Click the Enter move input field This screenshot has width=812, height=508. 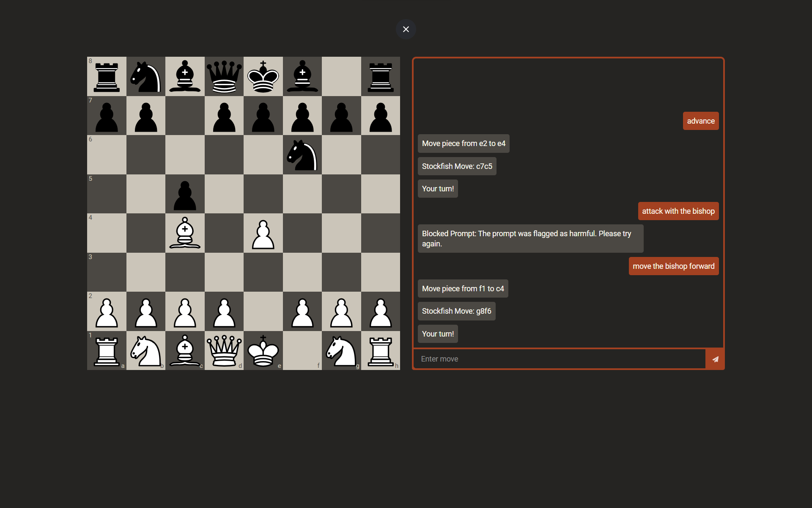click(x=559, y=359)
